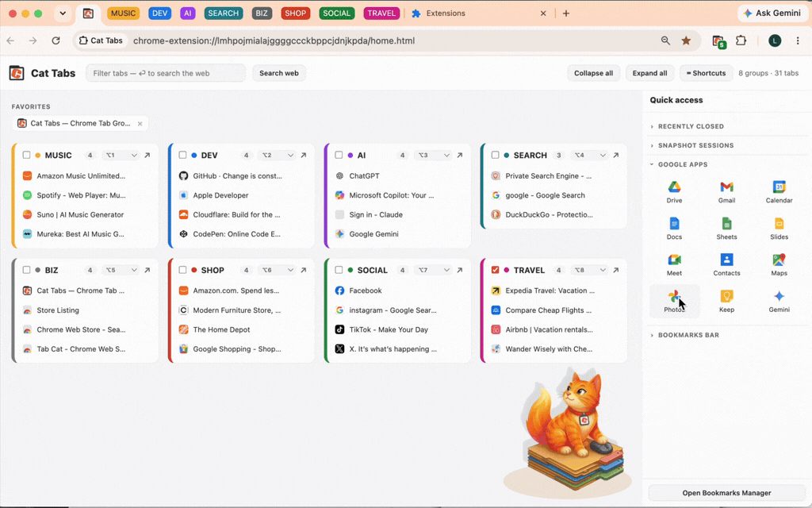Viewport: 812px width, 508px height.
Task: Open Google Drive app icon
Action: [x=674, y=192]
